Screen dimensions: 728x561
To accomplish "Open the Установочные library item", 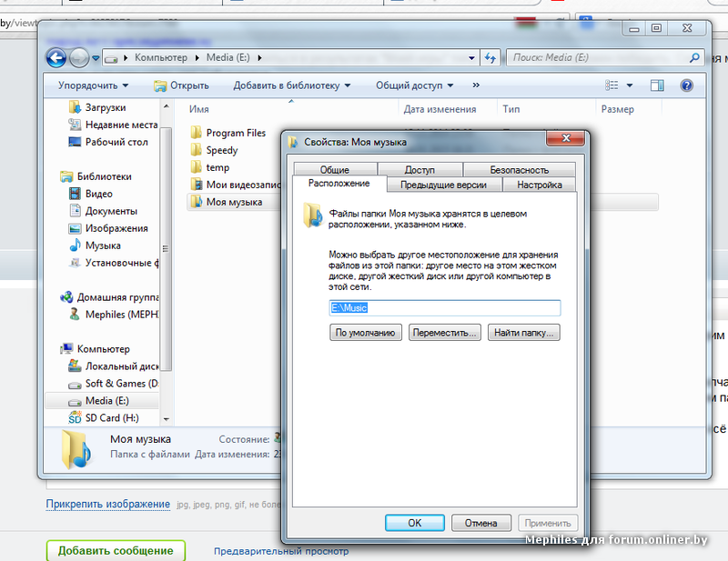I will coord(113,263).
